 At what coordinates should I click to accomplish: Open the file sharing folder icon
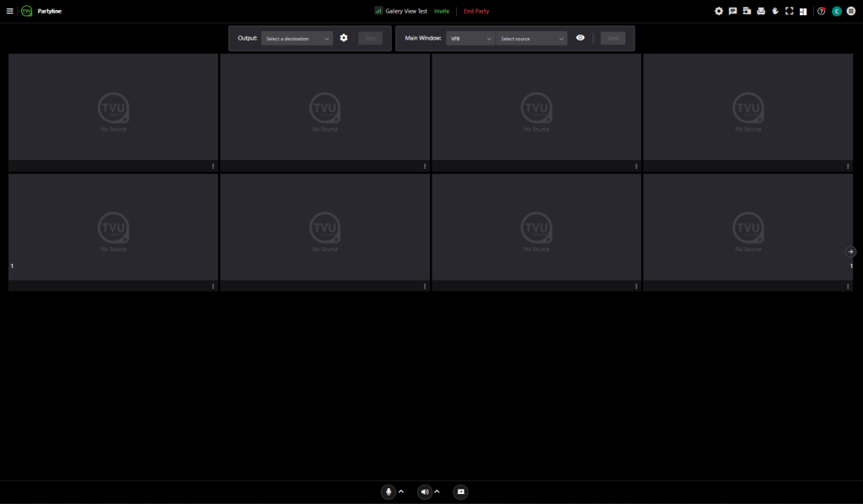(x=747, y=11)
